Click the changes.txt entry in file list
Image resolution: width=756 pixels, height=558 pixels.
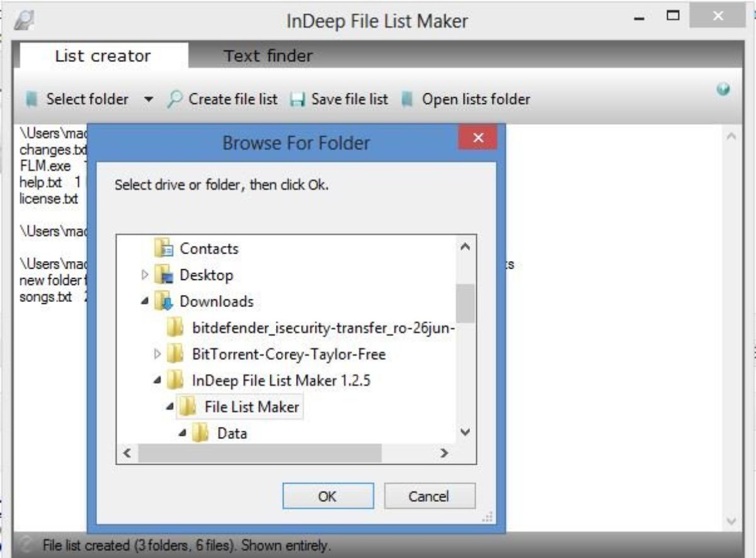click(x=53, y=150)
